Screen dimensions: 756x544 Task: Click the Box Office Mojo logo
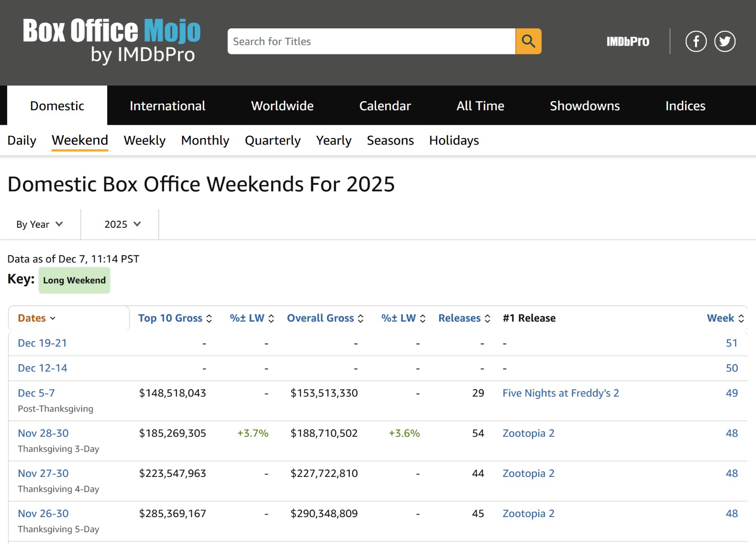coord(112,40)
